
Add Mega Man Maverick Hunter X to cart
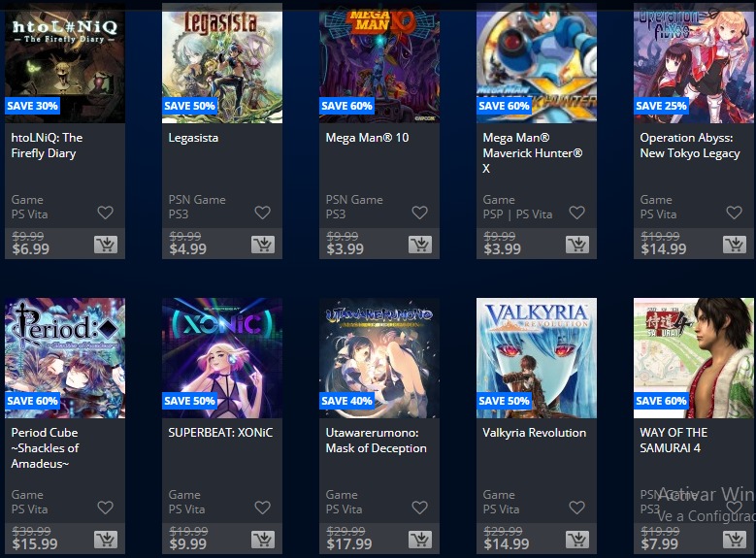[x=577, y=245]
